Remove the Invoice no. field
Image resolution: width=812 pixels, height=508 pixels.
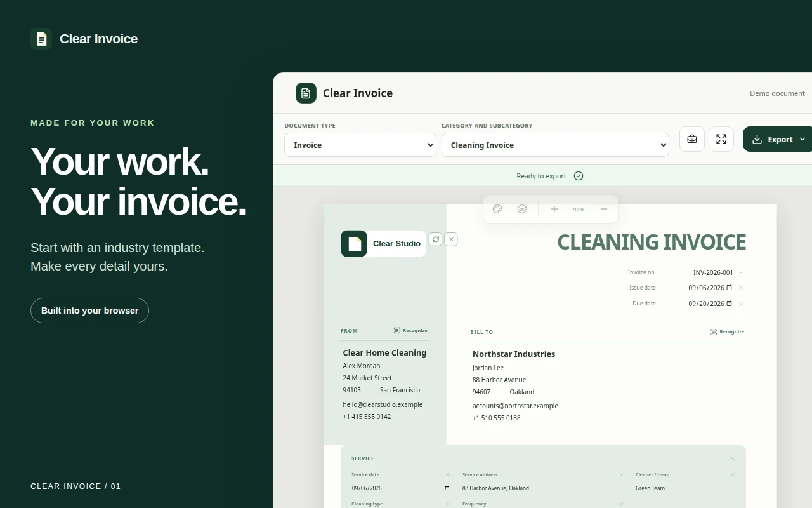(741, 272)
